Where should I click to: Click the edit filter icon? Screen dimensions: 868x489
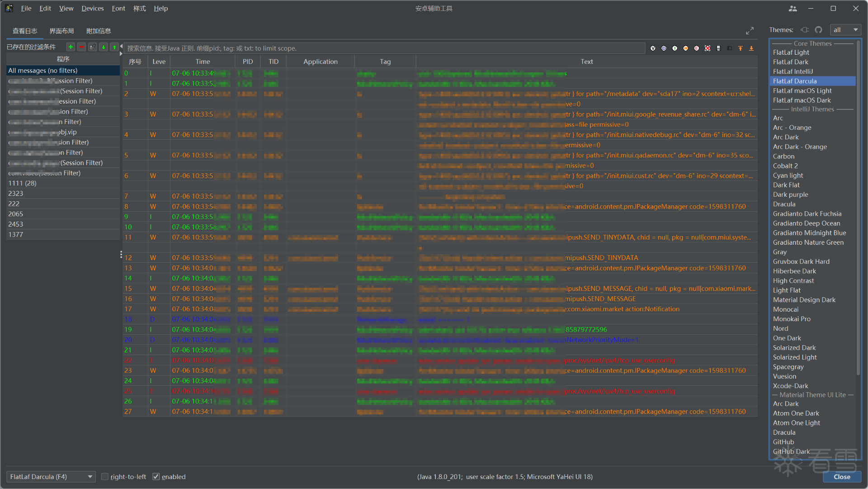[92, 47]
